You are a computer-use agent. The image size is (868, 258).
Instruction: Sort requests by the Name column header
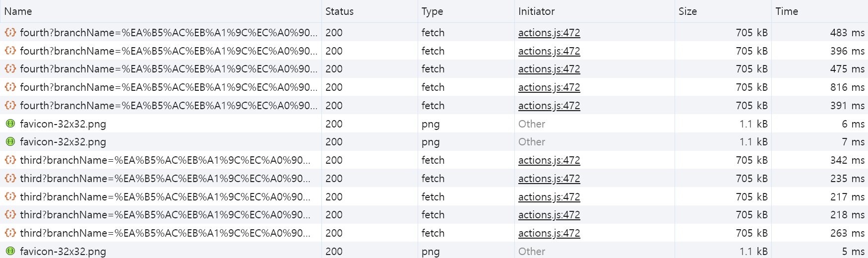coord(18,11)
